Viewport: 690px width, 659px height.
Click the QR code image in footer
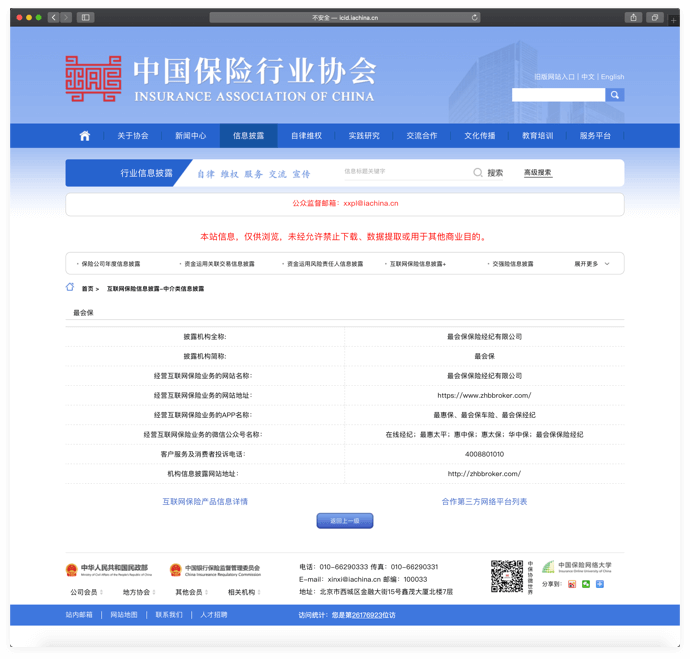507,576
